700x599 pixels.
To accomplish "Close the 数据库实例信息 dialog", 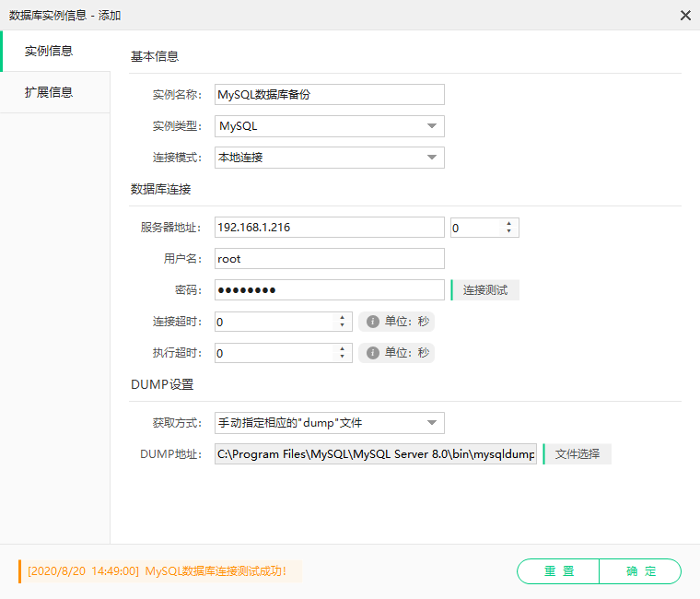I will point(685,16).
